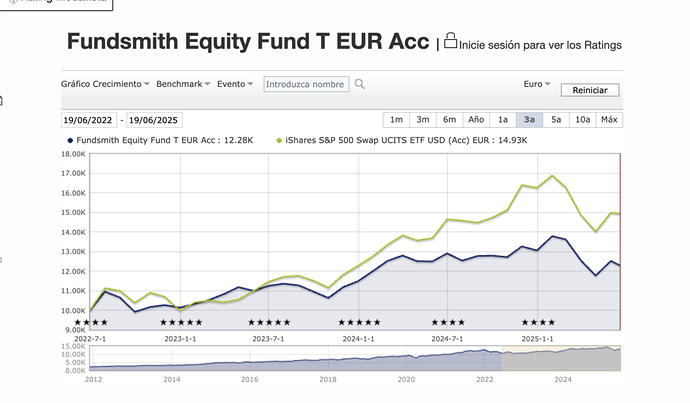Click the start date field 19/06/2022
The image size is (690, 403).
(x=88, y=120)
